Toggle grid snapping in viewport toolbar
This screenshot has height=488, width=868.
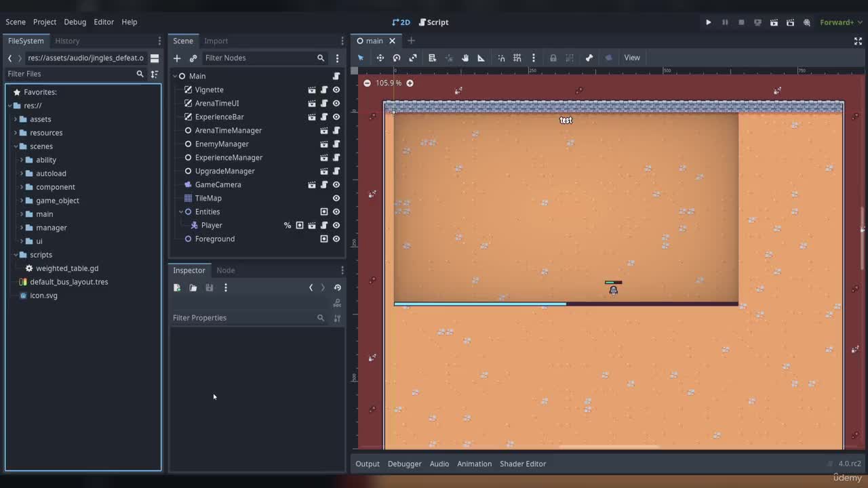coord(517,58)
